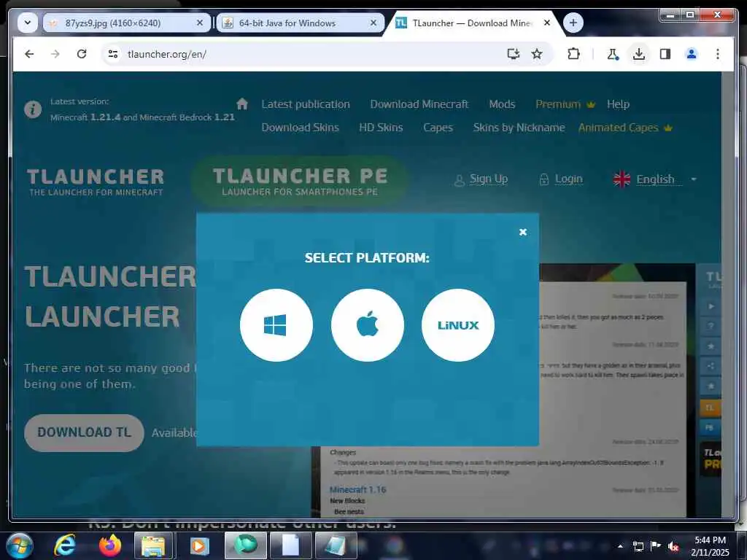Click the muted volume tray icon

[673, 546]
